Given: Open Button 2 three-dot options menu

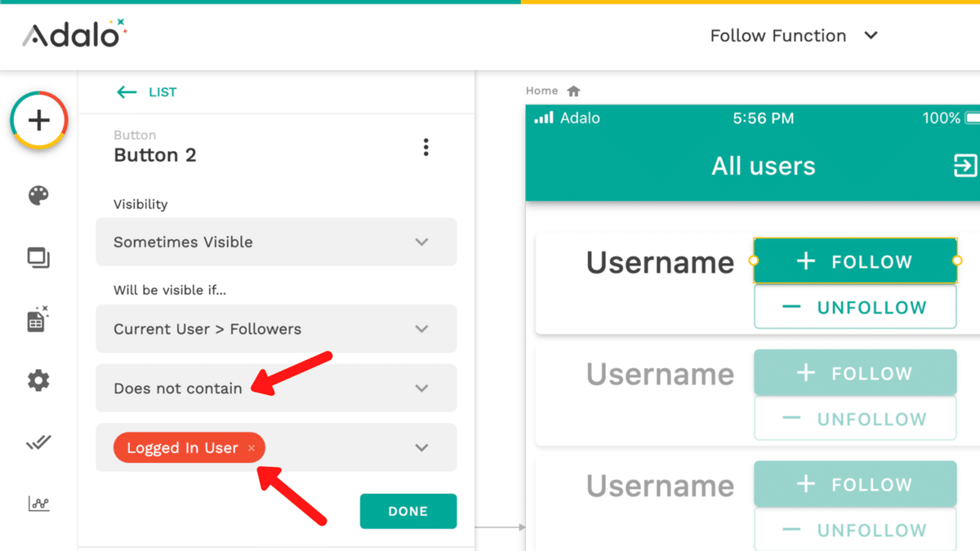Looking at the screenshot, I should pyautogui.click(x=425, y=147).
